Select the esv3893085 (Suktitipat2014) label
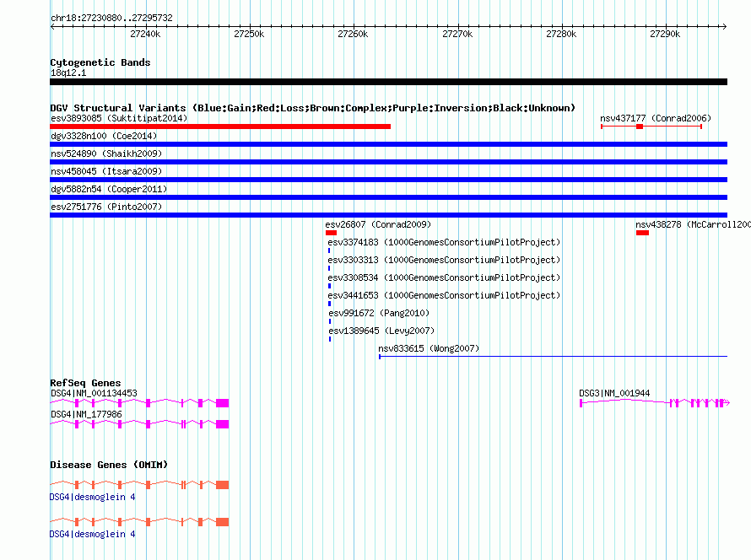The image size is (751, 560). pyautogui.click(x=119, y=118)
